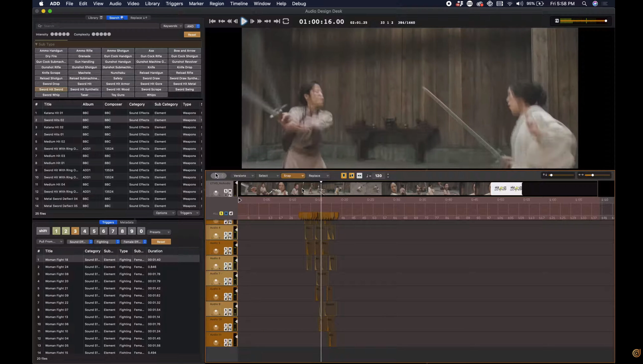Solo the Audio 8 track
The image size is (643, 364).
coord(226,295)
